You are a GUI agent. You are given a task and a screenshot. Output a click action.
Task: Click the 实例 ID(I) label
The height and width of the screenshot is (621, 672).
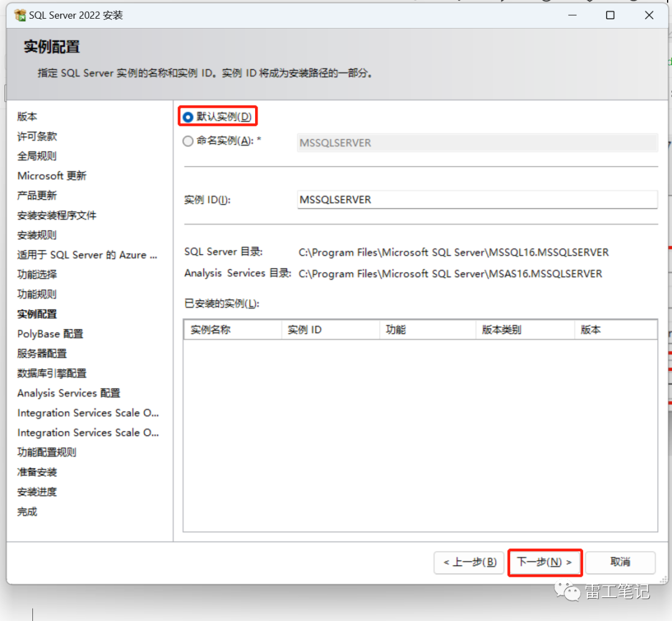(207, 200)
